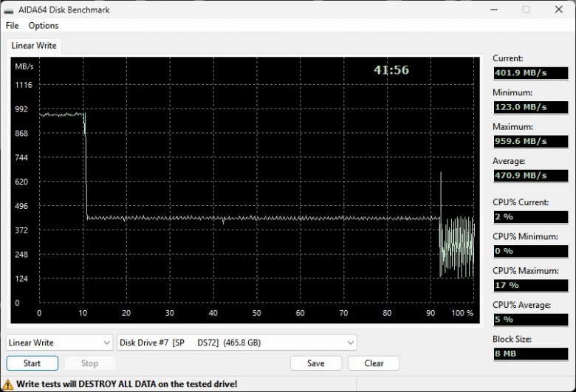Click the Block Size value 8 MB

531,354
